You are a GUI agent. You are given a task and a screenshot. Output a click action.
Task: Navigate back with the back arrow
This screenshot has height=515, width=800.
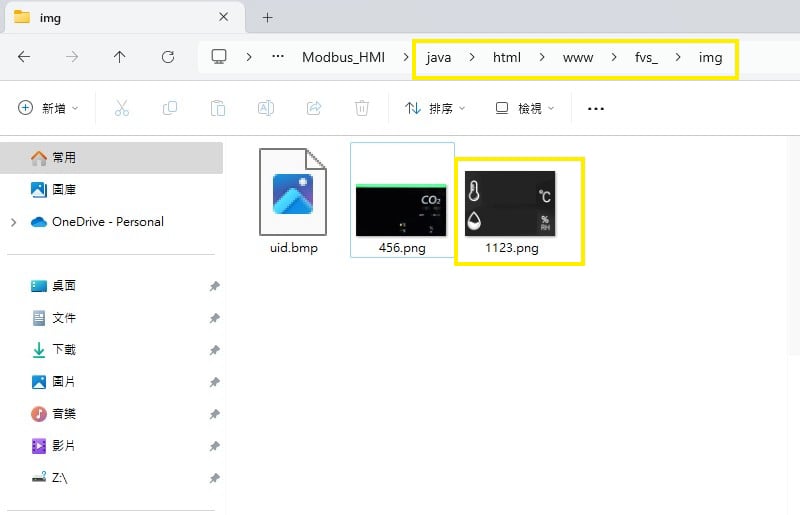[x=24, y=57]
